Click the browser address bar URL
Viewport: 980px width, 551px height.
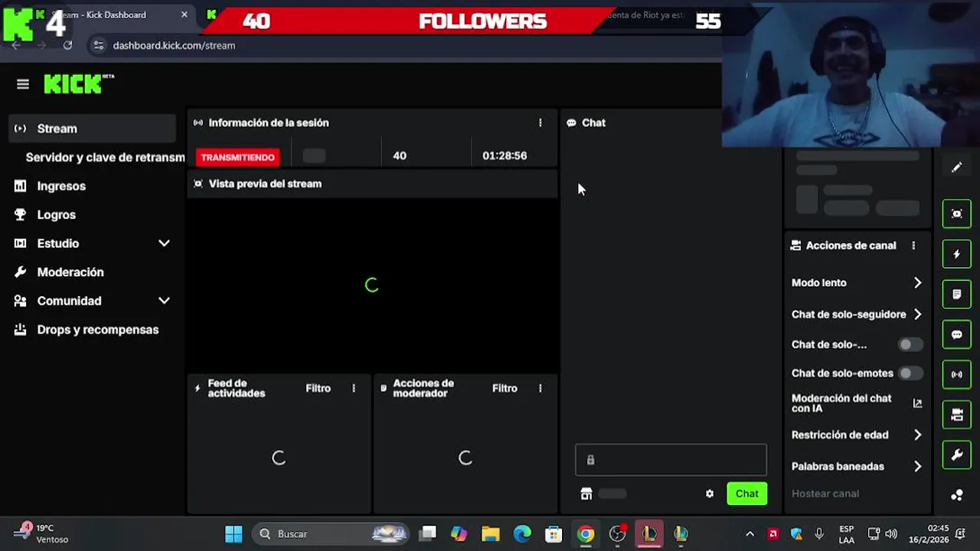[x=174, y=45]
